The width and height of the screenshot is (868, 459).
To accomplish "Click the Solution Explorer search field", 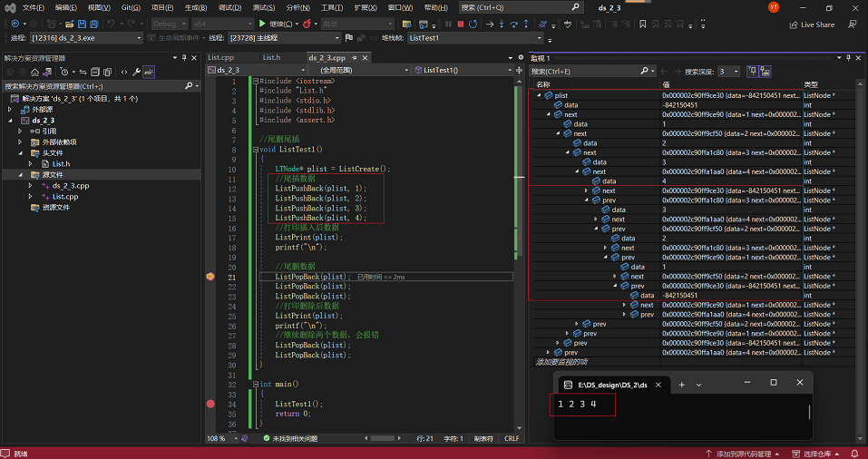I will 100,86.
